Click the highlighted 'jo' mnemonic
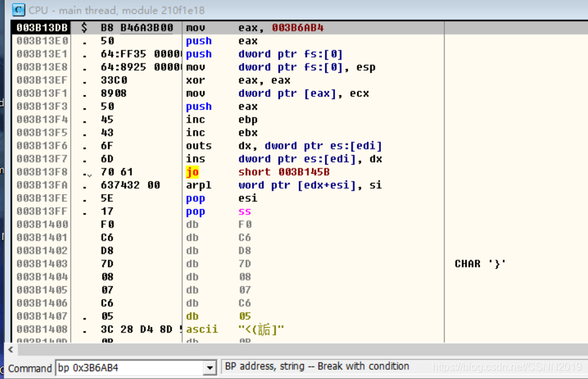The width and height of the screenshot is (588, 379). [192, 172]
